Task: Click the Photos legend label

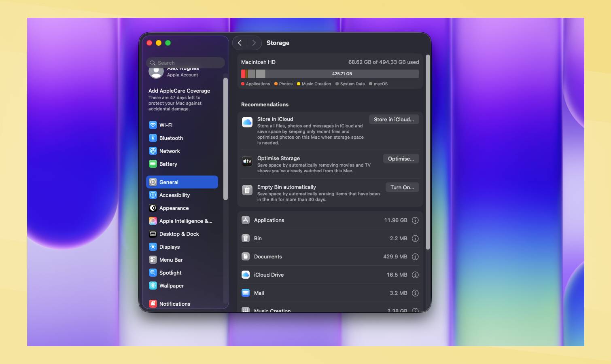Action: (x=286, y=84)
